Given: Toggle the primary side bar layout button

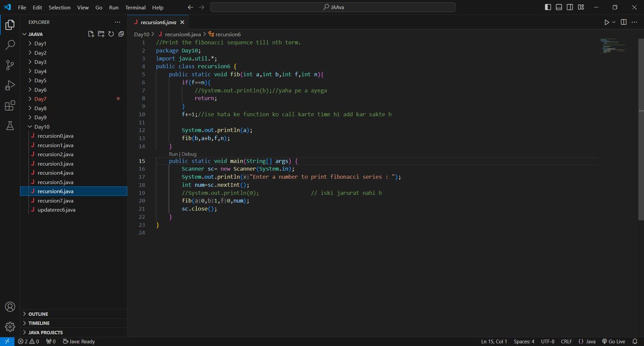Looking at the screenshot, I should click(x=548, y=8).
